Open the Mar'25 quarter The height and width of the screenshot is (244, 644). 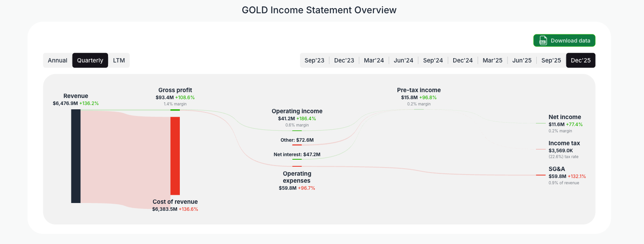pos(492,60)
